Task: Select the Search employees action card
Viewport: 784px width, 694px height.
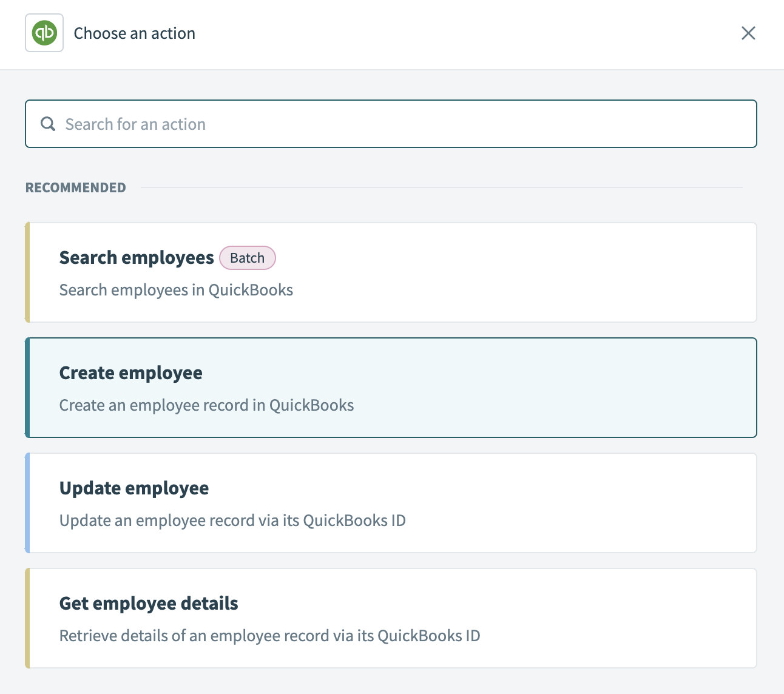Action: pyautogui.click(x=485, y=272)
